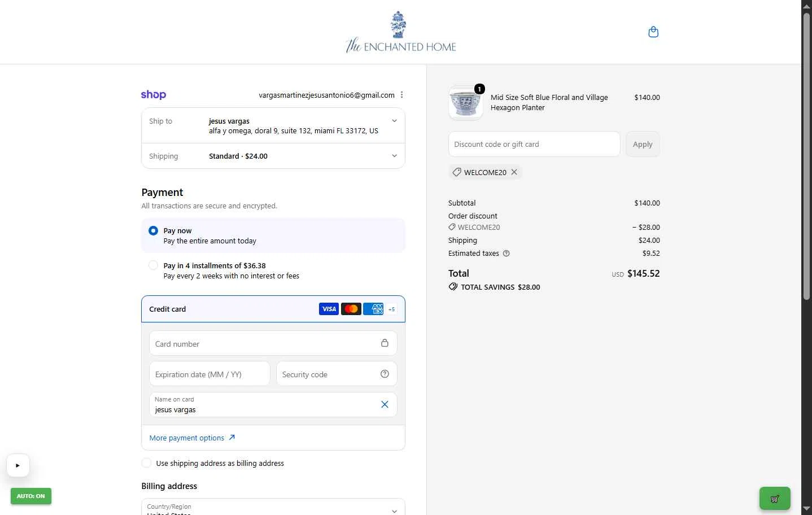Expand the Shipping method section

(x=273, y=156)
